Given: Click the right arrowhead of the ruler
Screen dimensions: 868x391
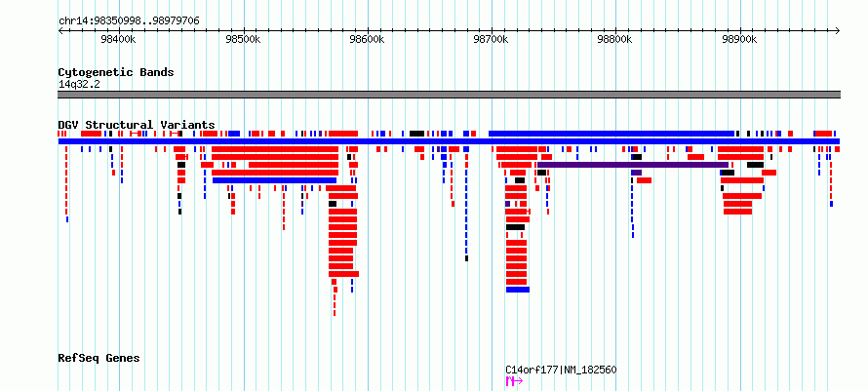Looking at the screenshot, I should [838, 31].
